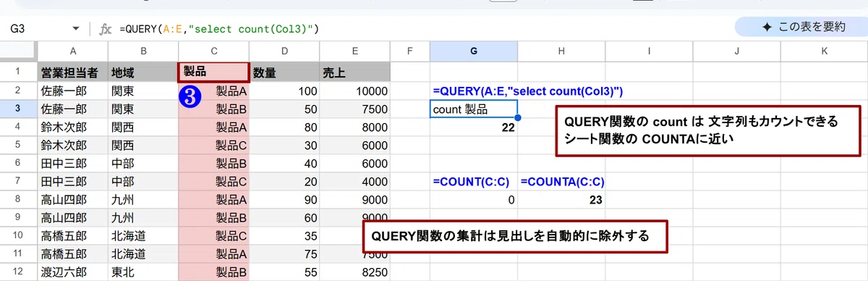Click cell B10 containing 北海道
Viewport: 868px width, 281px height.
143,236
